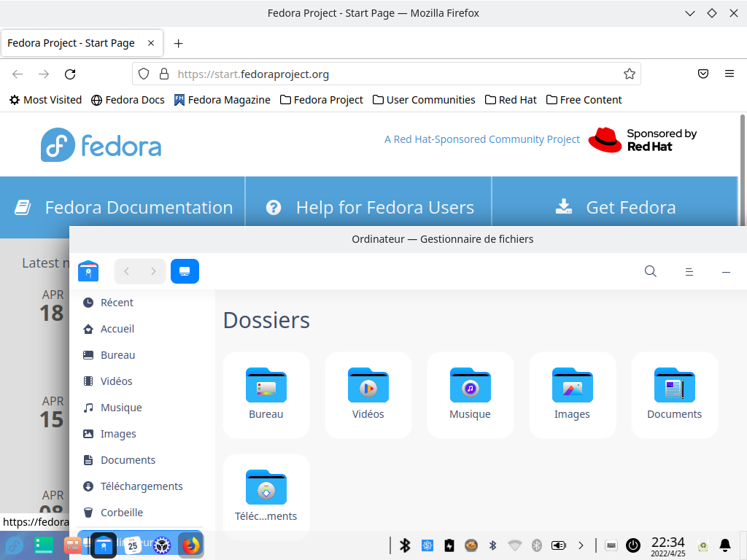Open Fedora launcher menu in taskbar
Screen dimensions: 747x560
tap(14, 545)
